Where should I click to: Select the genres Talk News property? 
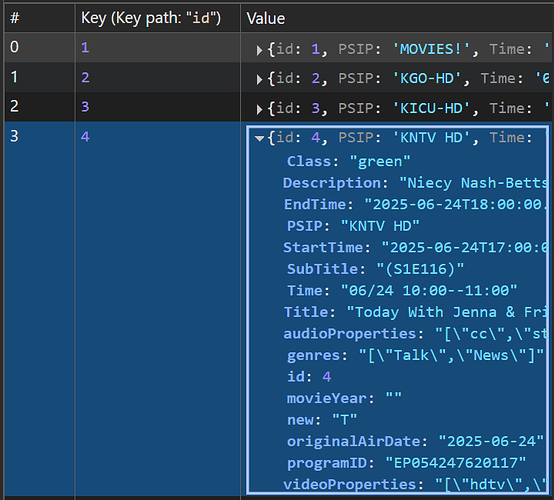(416, 355)
